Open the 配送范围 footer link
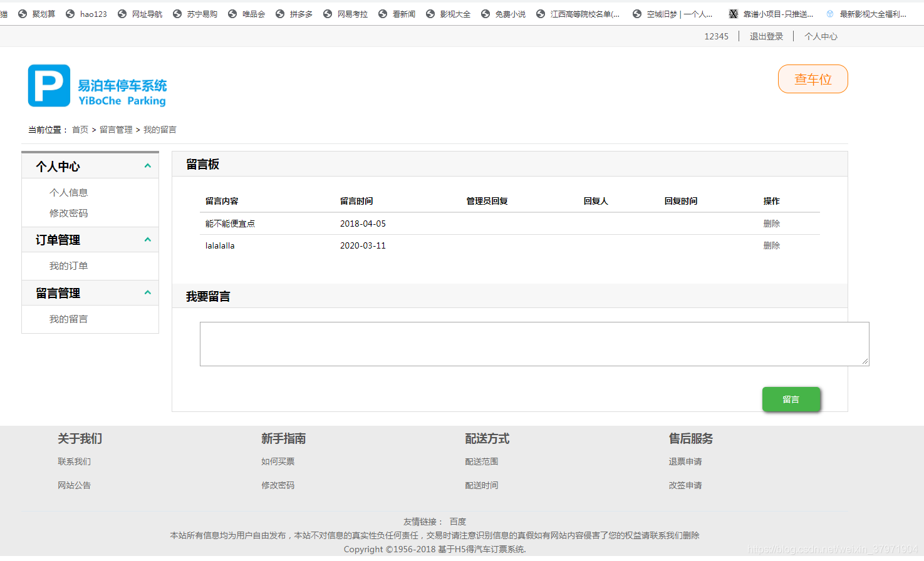This screenshot has height=561, width=924. (x=482, y=461)
